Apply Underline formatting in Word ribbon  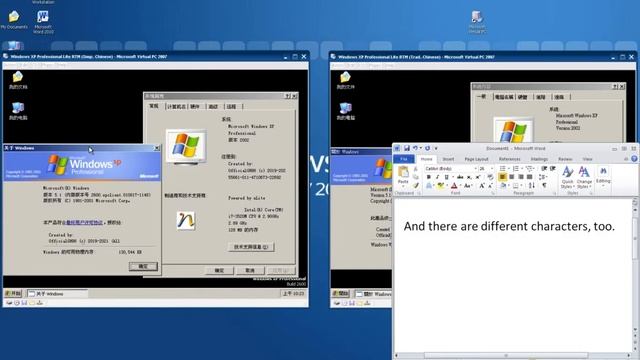click(447, 177)
